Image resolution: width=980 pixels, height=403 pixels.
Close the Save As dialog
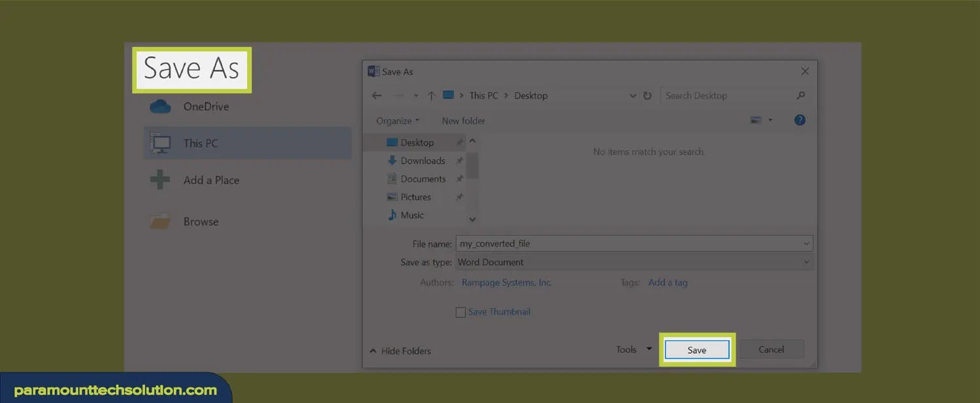click(x=805, y=71)
